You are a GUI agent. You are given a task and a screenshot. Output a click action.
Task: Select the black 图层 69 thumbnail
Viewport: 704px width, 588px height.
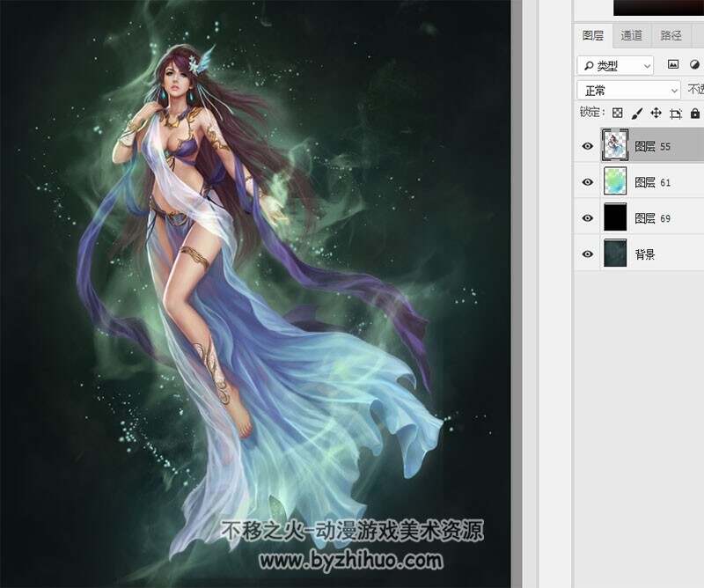615,217
